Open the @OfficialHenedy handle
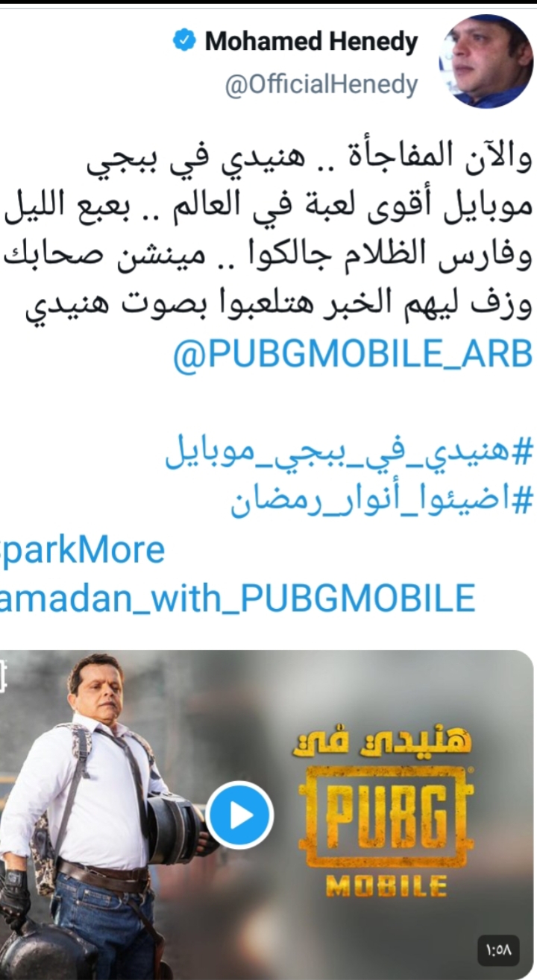The width and height of the screenshot is (537, 980). (321, 85)
